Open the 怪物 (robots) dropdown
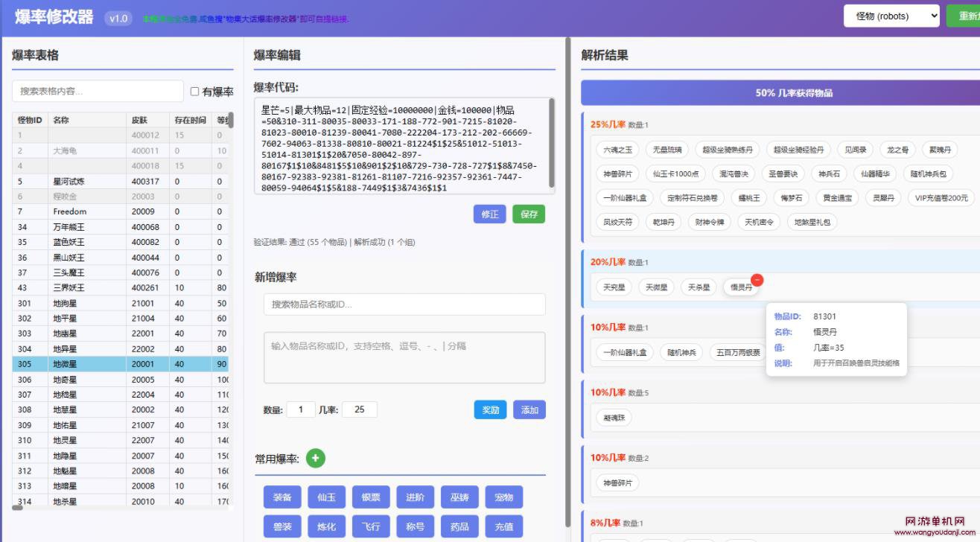The image size is (980, 542). 891,16
